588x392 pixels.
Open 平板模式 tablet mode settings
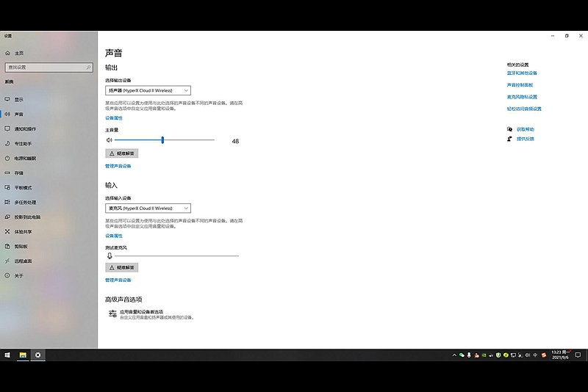(x=23, y=188)
